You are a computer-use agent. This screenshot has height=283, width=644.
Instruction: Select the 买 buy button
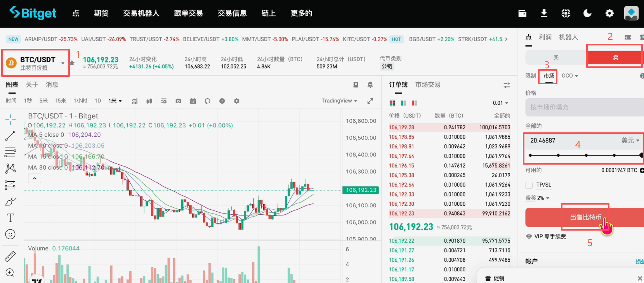tap(556, 57)
